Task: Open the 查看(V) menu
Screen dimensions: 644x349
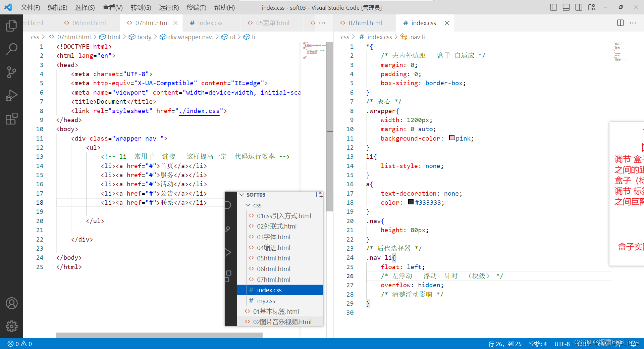Action: click(x=112, y=7)
